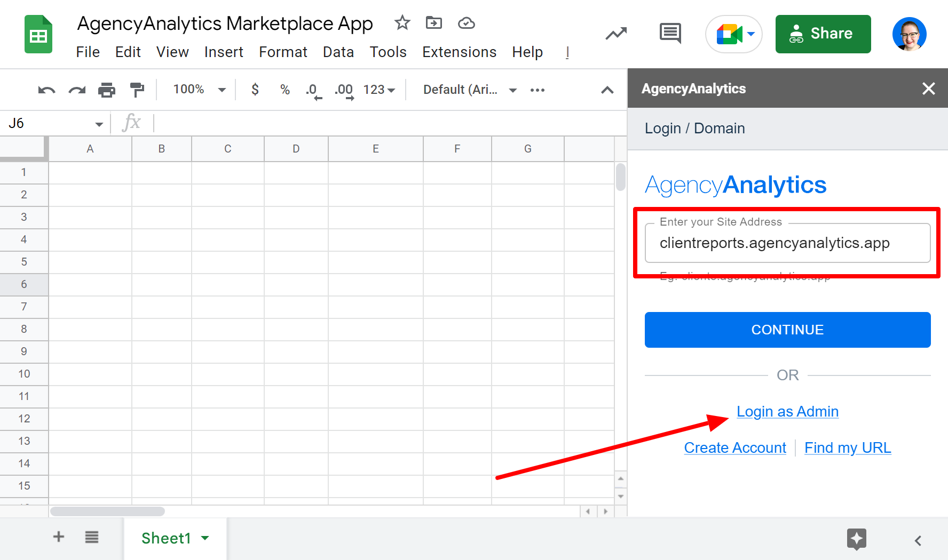Screen dimensions: 948x560
Task: Open the name box J6 dropdown
Action: (99, 124)
